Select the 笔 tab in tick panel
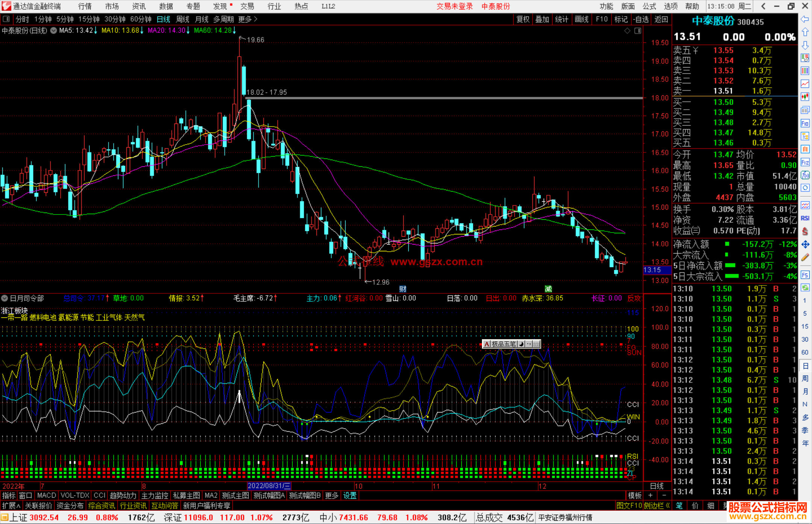812x524 pixels. 679,506
